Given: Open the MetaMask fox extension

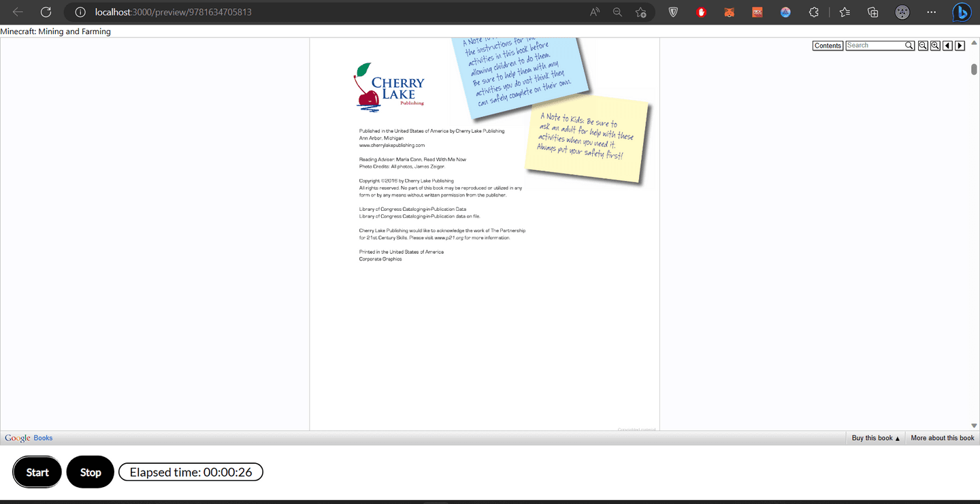Looking at the screenshot, I should coord(729,12).
